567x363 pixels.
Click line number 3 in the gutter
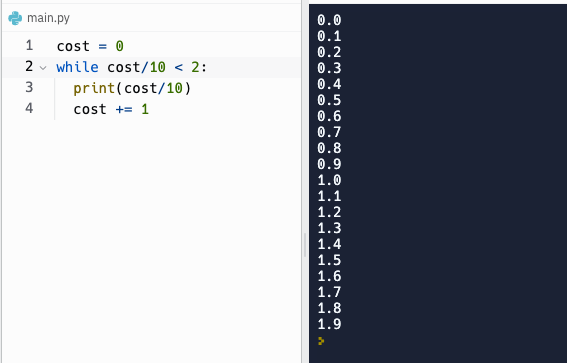29,87
